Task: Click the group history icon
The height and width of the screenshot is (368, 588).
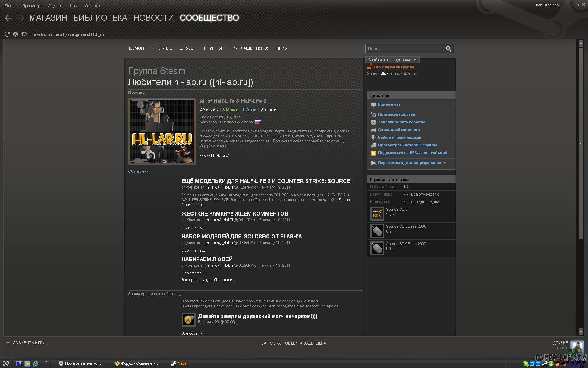Action: coord(373,145)
